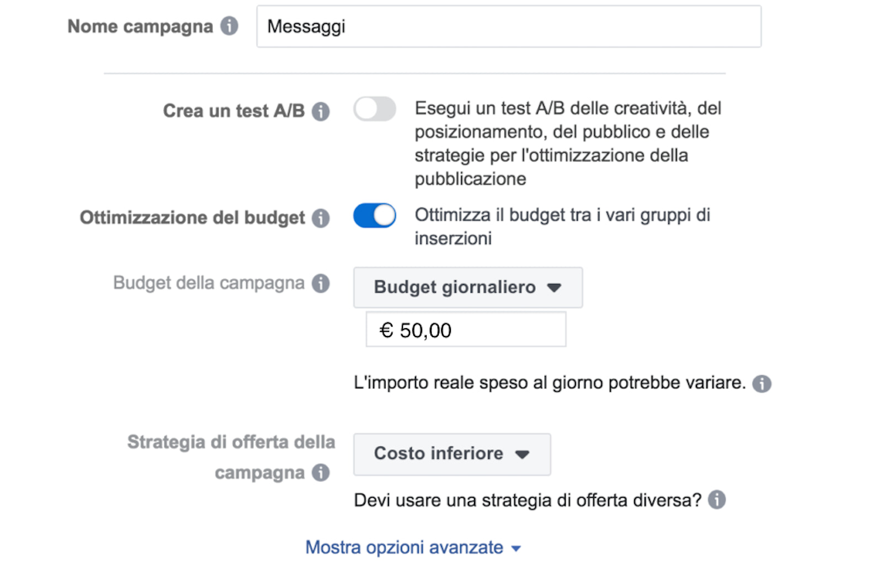The width and height of the screenshot is (883, 588).
Task: Click the info icon after the bidding strategy question
Action: (x=717, y=500)
